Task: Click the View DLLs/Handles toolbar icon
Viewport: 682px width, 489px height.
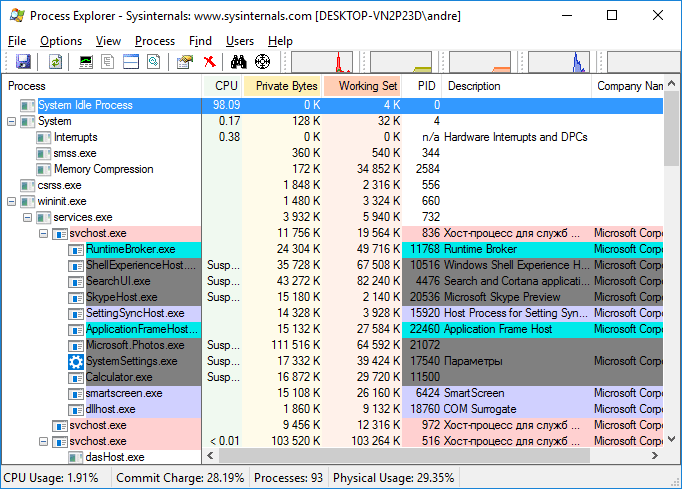Action: [154, 61]
